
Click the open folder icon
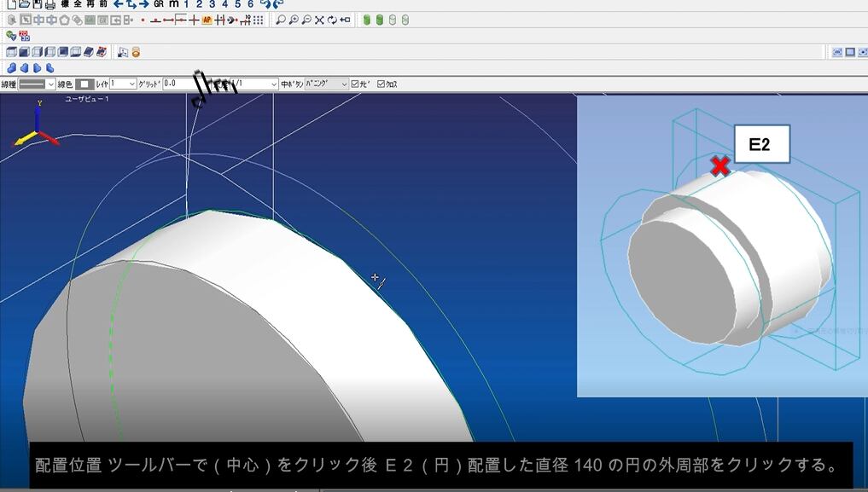point(25,4)
